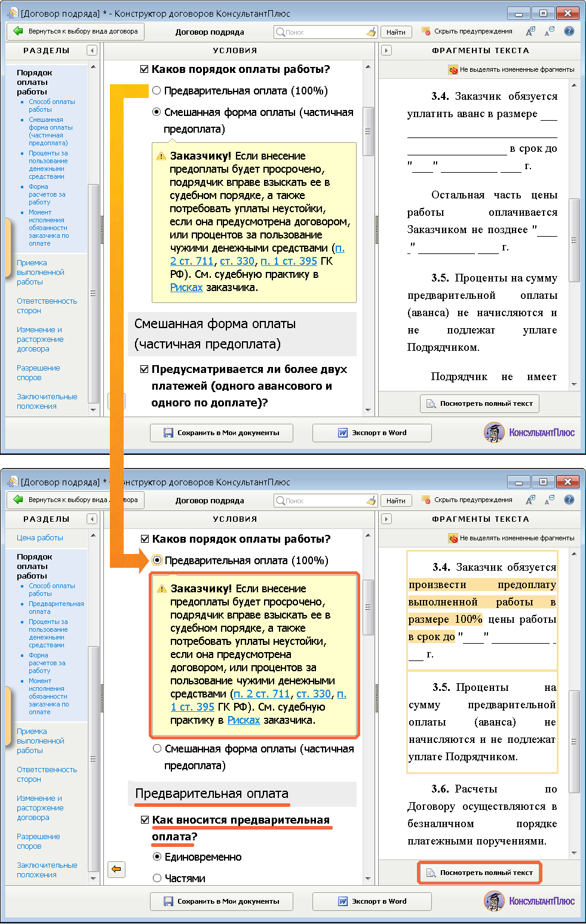Open 'Ответственность сторон' section in upper window

click(x=47, y=306)
